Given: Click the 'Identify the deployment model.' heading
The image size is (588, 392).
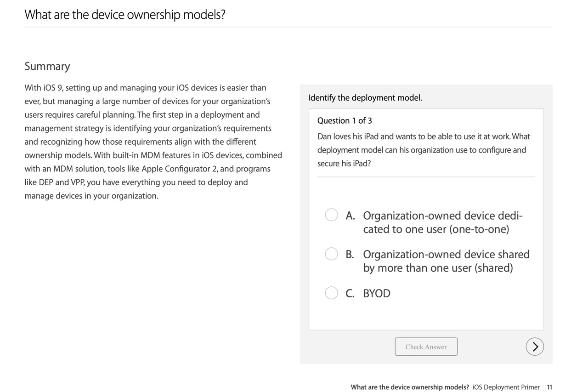Looking at the screenshot, I should click(x=365, y=98).
